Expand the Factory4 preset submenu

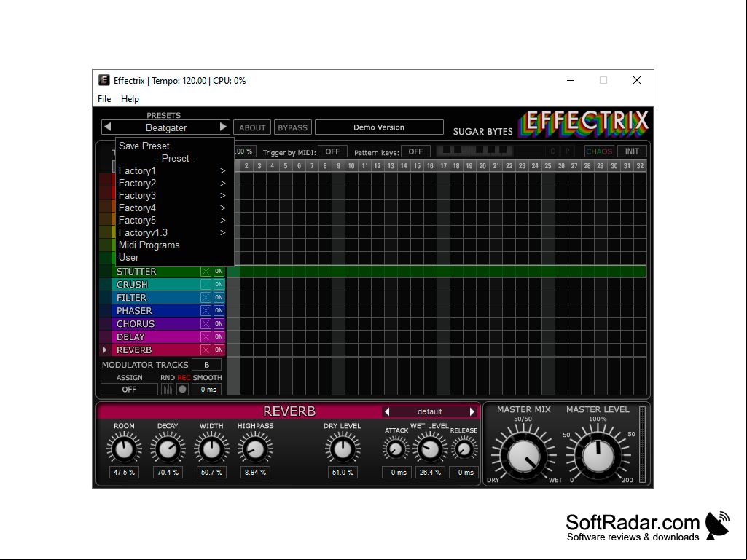(174, 208)
